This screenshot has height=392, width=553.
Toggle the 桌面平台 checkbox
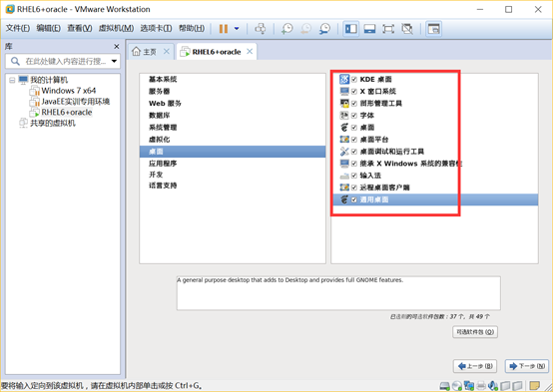[354, 140]
